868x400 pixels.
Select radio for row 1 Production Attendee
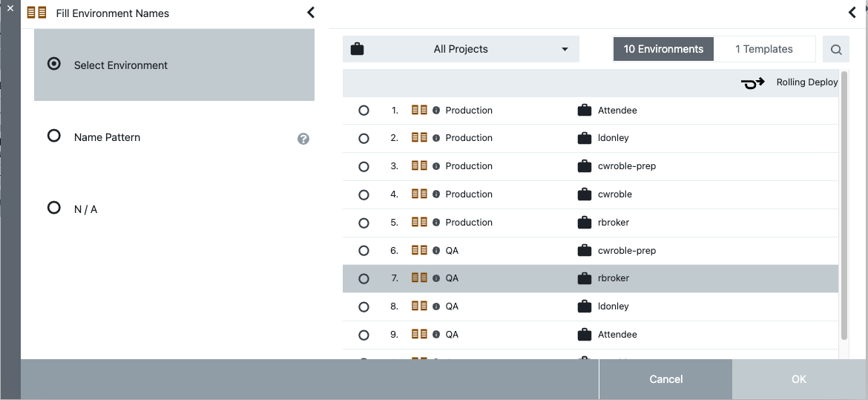point(364,111)
